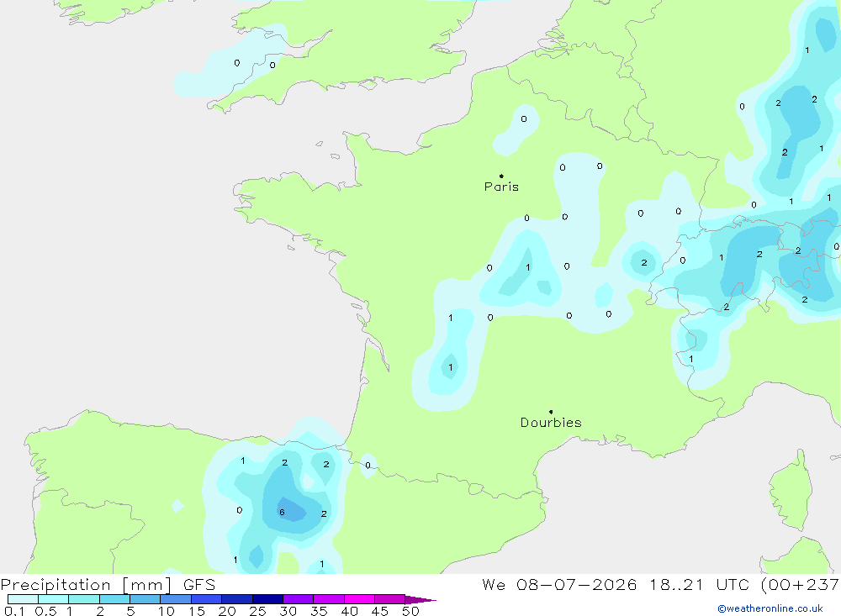Choose the 40–45 mm magenta legend swatch

click(x=359, y=599)
